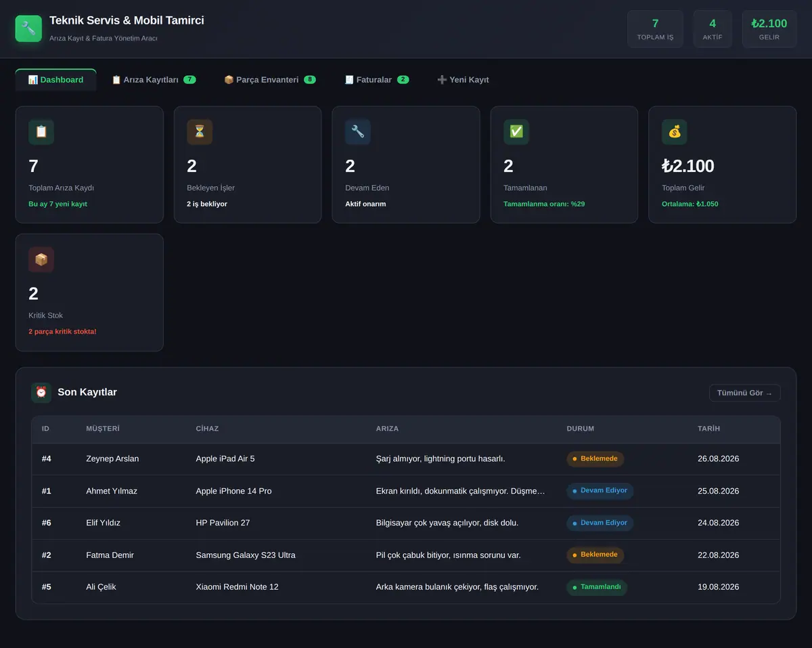
Task: Click the Durum column header
Action: click(x=581, y=429)
